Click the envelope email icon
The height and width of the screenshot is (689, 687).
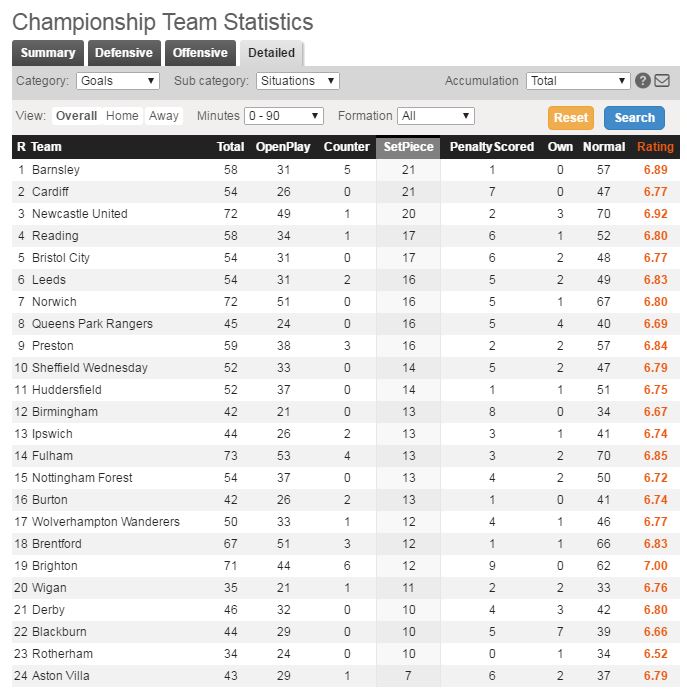pos(662,80)
